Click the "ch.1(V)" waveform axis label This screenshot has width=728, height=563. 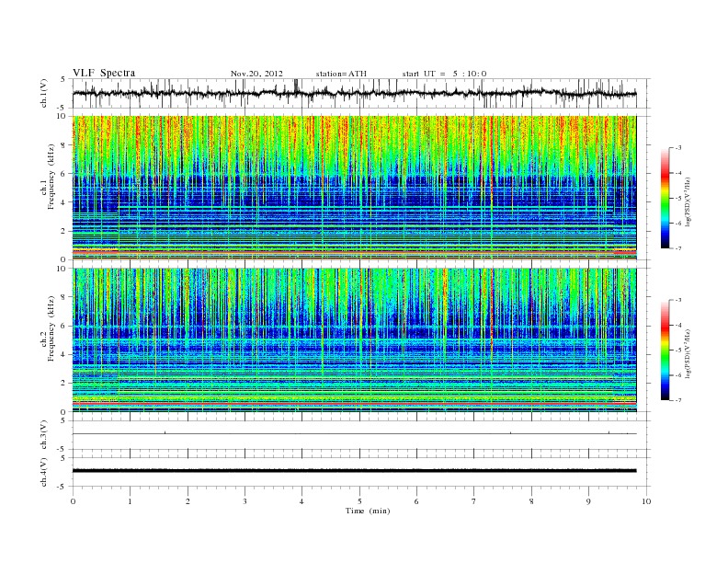pos(44,93)
